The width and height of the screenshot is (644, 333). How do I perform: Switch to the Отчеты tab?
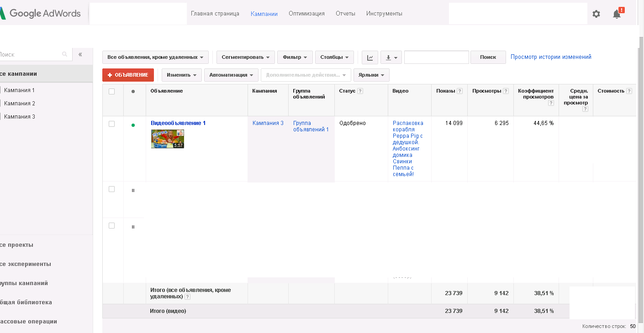tap(345, 14)
